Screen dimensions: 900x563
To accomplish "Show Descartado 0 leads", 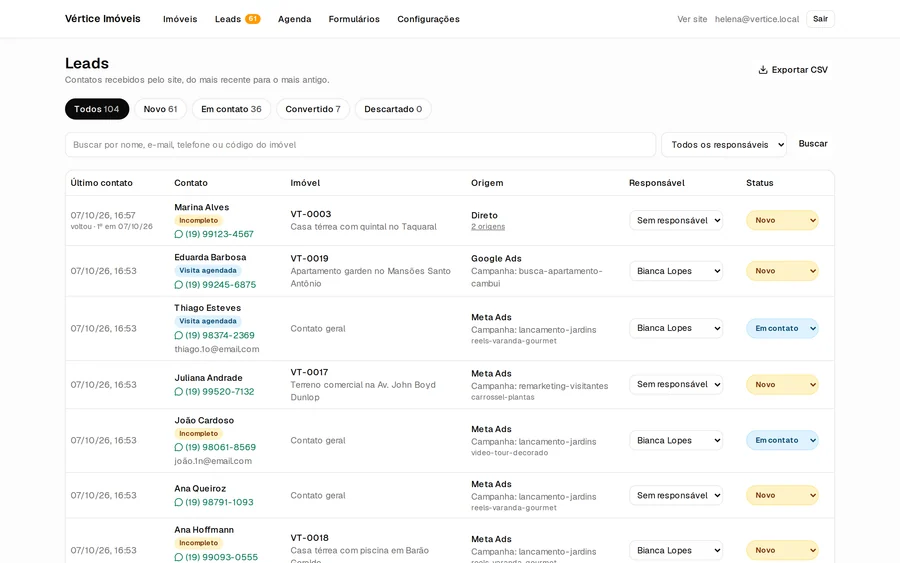I will (393, 109).
